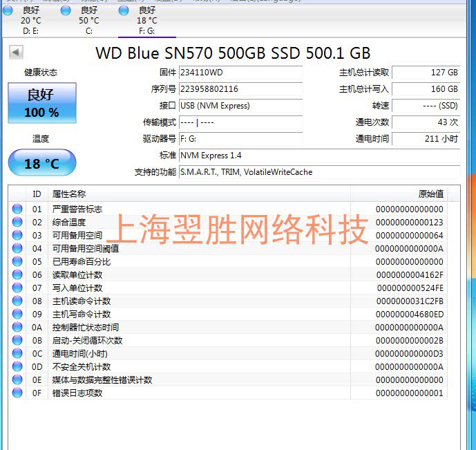Click raw value 0000000000064

point(410,235)
